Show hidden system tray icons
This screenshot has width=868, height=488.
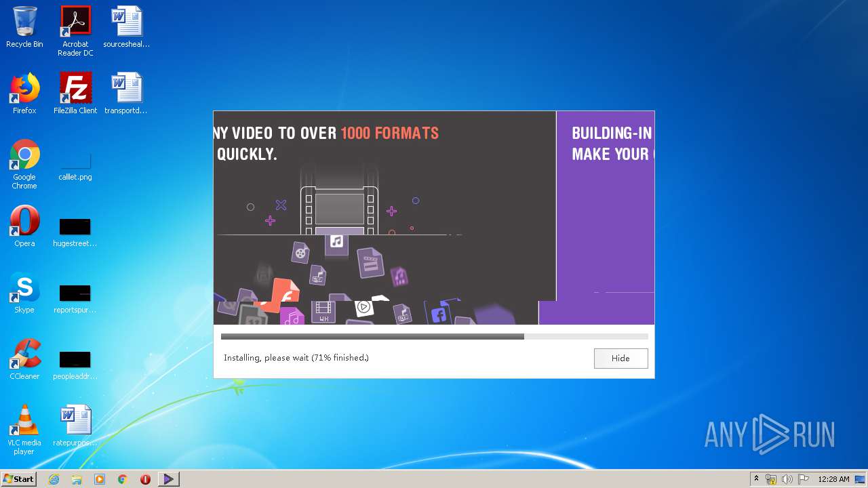[757, 479]
